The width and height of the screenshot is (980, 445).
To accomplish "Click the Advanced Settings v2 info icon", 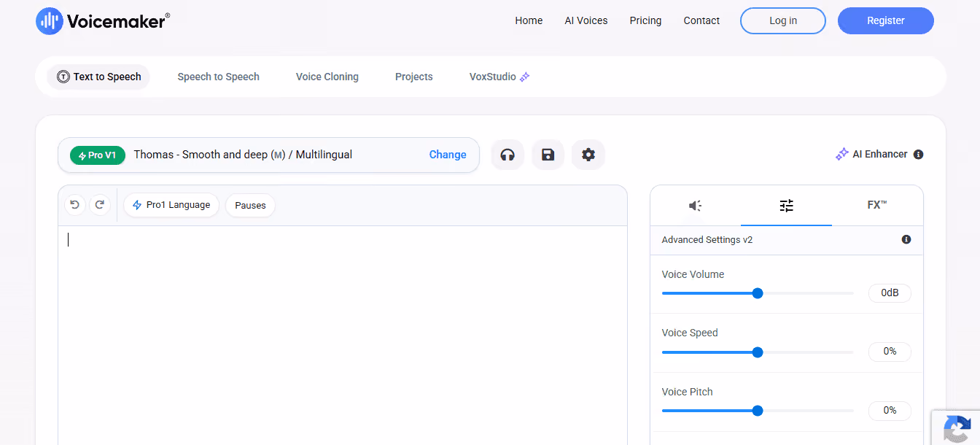I will coord(906,239).
